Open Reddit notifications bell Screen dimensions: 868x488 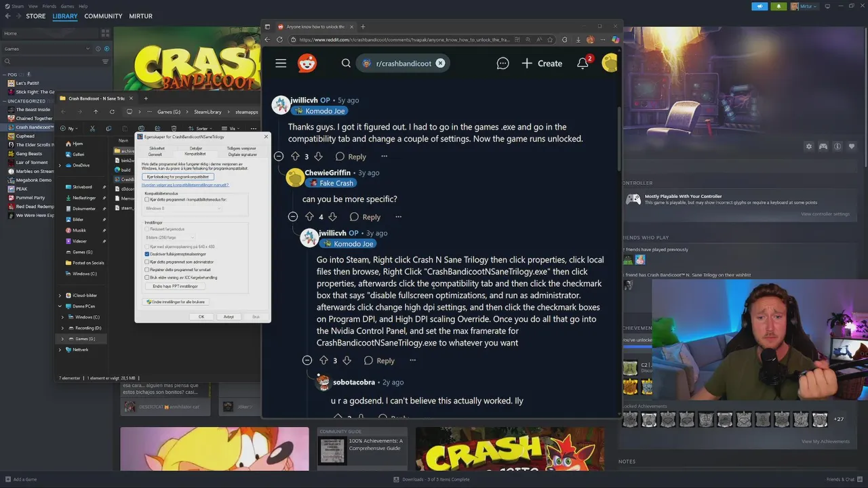pos(583,63)
